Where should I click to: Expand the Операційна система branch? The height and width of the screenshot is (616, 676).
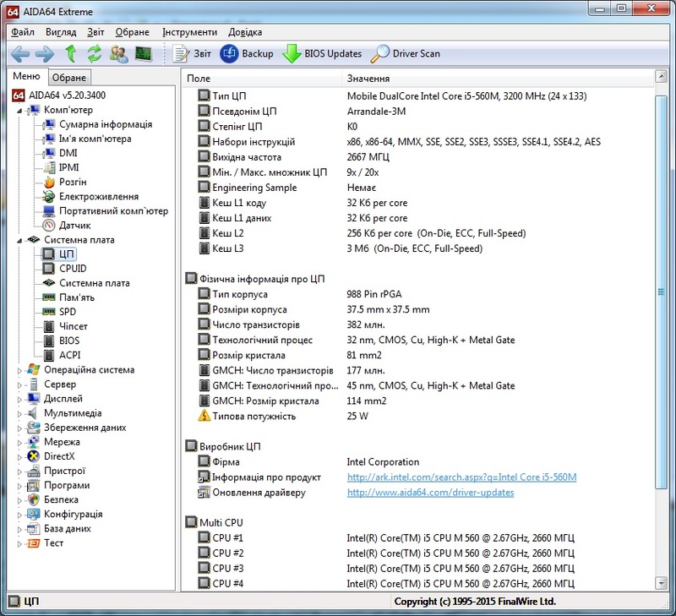click(x=19, y=370)
